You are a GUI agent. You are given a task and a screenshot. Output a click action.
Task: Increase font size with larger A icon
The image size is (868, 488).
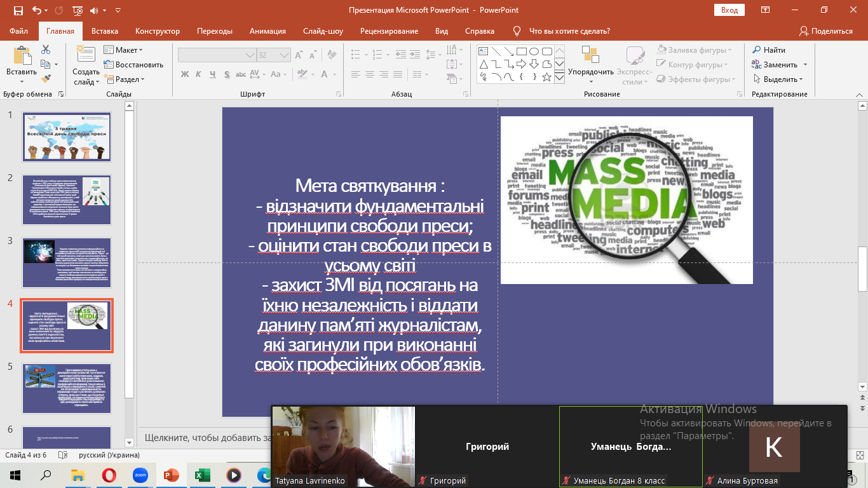298,55
